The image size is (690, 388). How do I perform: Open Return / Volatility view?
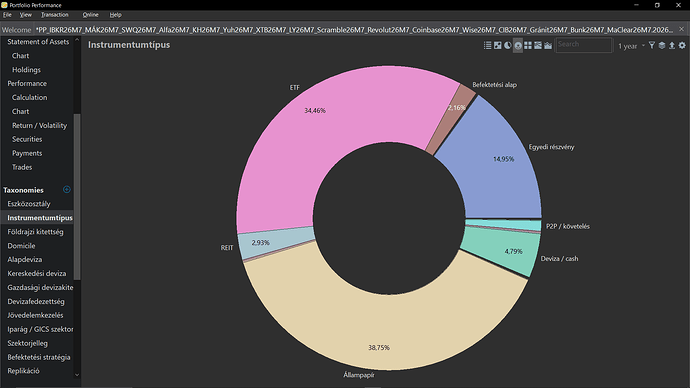[39, 125]
